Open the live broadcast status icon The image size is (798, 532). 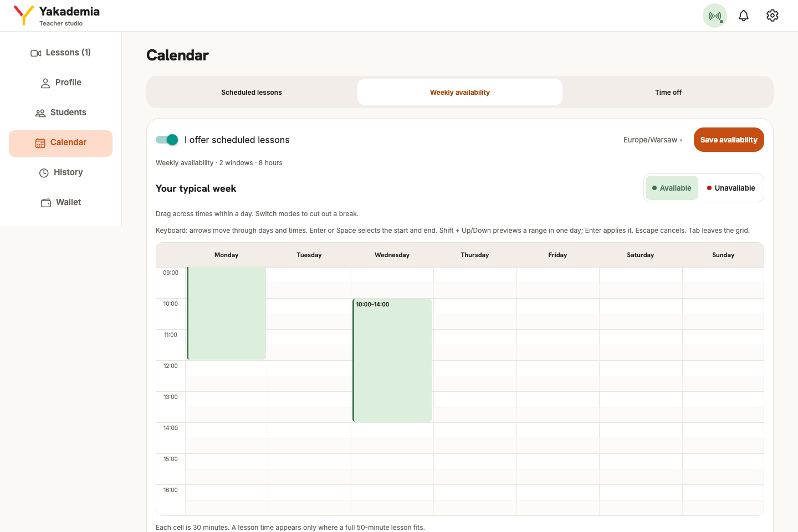coord(715,16)
